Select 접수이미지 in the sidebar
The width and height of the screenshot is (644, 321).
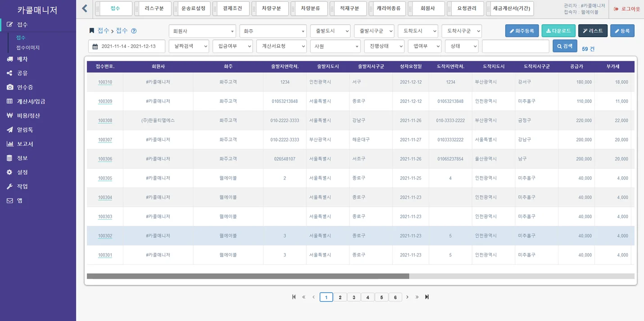[28, 47]
